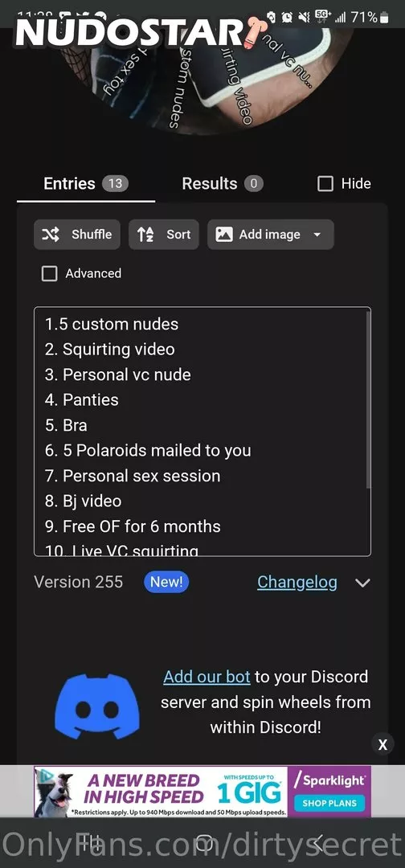Open the Changelog link
The width and height of the screenshot is (405, 868).
pyautogui.click(x=297, y=583)
